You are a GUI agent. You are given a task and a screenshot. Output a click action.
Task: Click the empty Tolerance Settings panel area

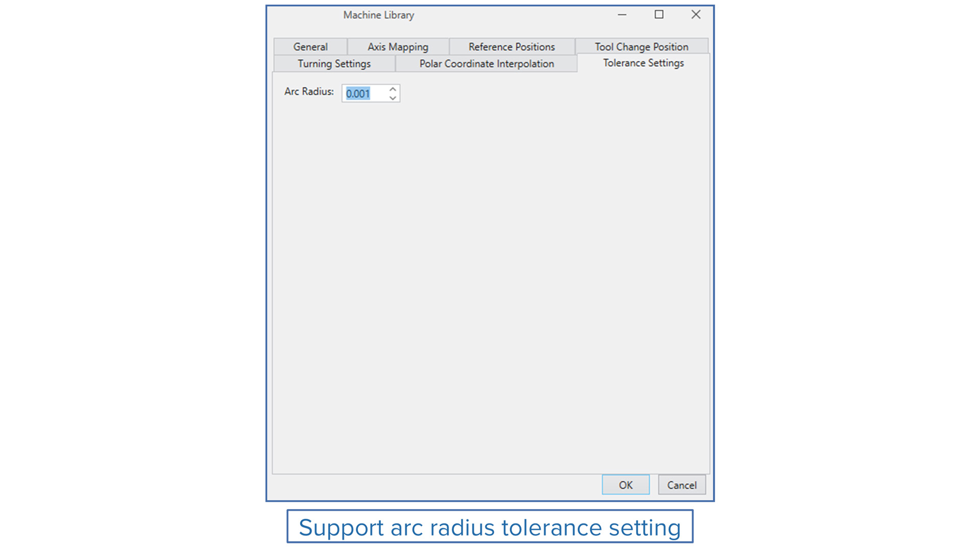click(491, 286)
